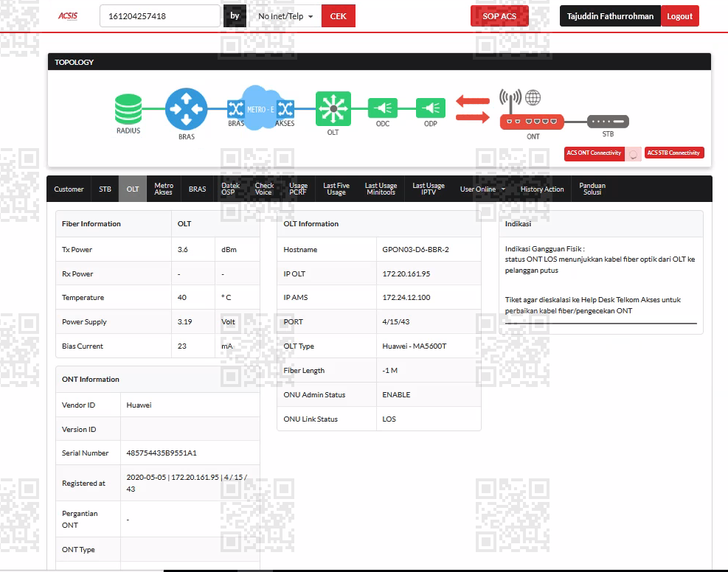Click the Indikasi Gangguan Fisik text
This screenshot has width=728, height=572.
coord(544,248)
